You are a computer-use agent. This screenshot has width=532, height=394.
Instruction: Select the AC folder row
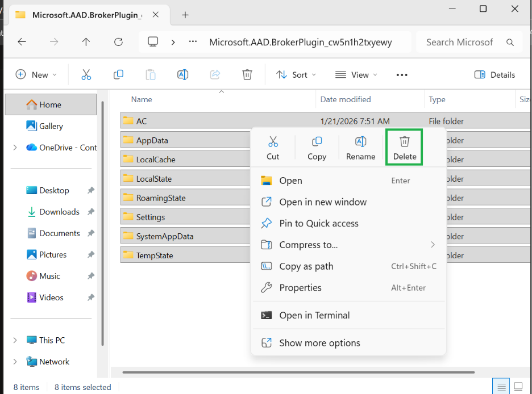[325, 120]
